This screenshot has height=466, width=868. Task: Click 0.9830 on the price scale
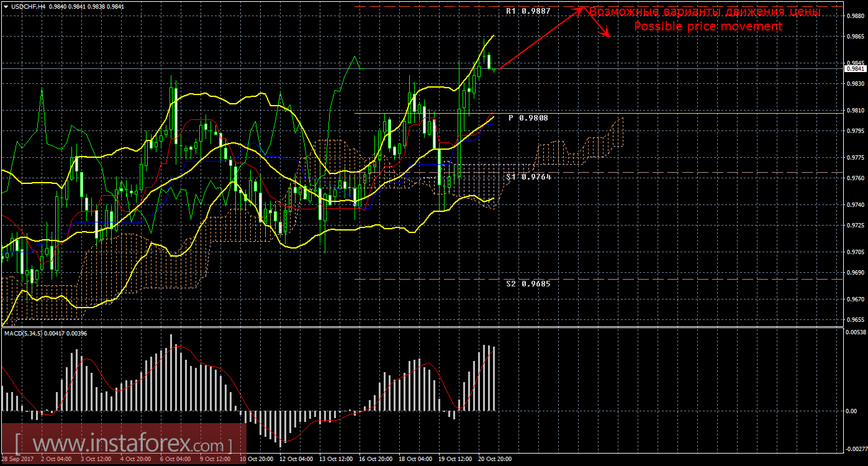(x=855, y=84)
